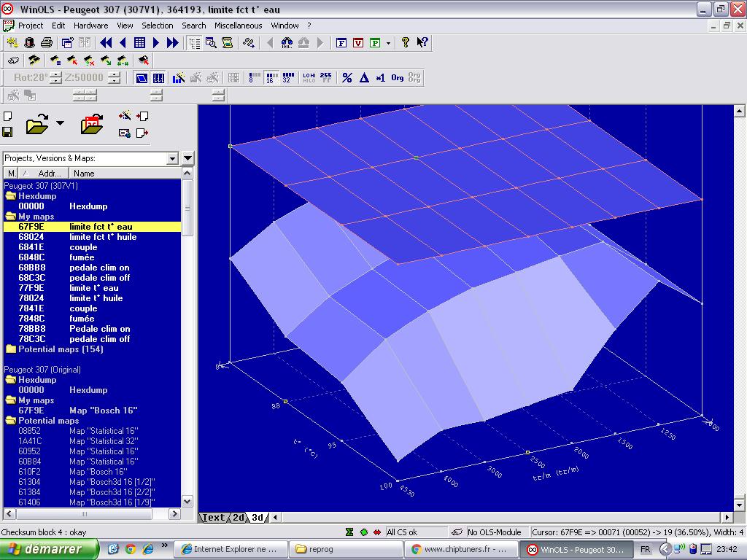The image size is (747, 560).
Task: Toggle 8-bit data width mode
Action: click(255, 78)
